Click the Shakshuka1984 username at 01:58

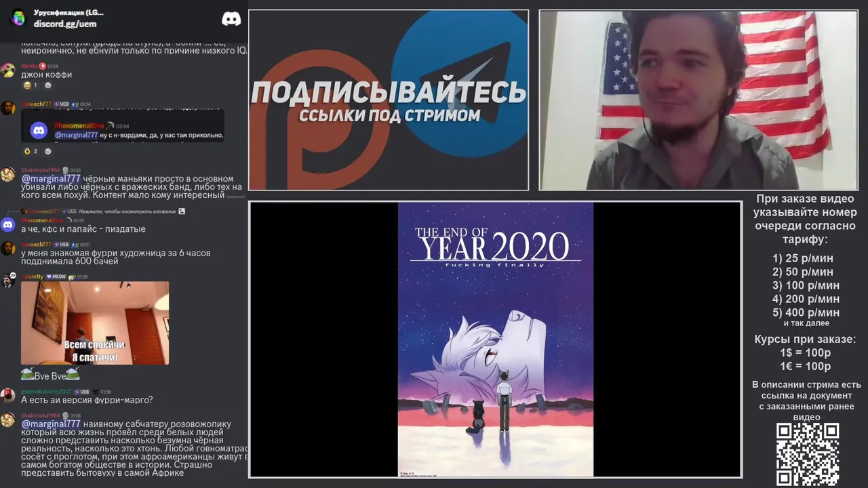(41, 415)
